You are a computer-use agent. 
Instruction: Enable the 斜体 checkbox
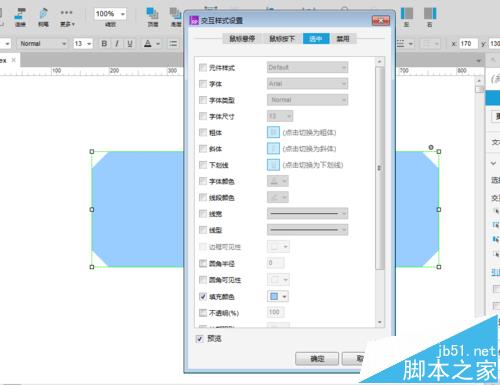(x=203, y=148)
